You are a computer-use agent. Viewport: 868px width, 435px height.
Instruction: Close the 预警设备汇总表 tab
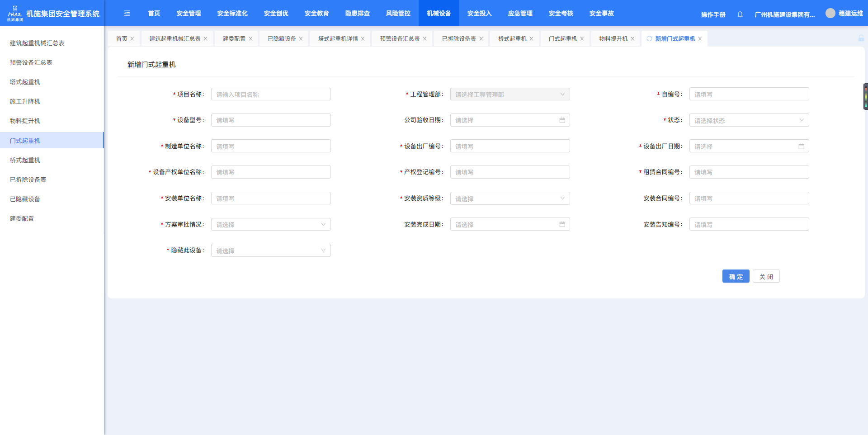point(425,39)
